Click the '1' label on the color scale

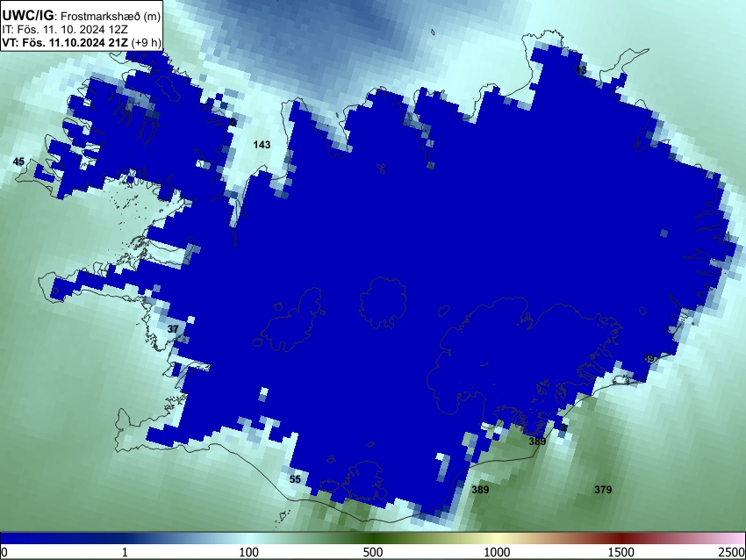pyautogui.click(x=125, y=552)
